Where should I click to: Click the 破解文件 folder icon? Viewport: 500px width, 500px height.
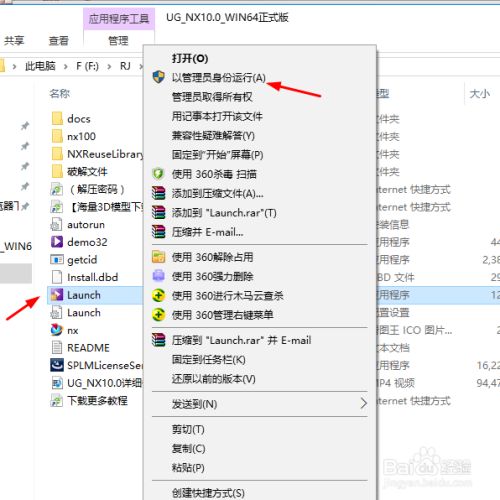(57, 172)
